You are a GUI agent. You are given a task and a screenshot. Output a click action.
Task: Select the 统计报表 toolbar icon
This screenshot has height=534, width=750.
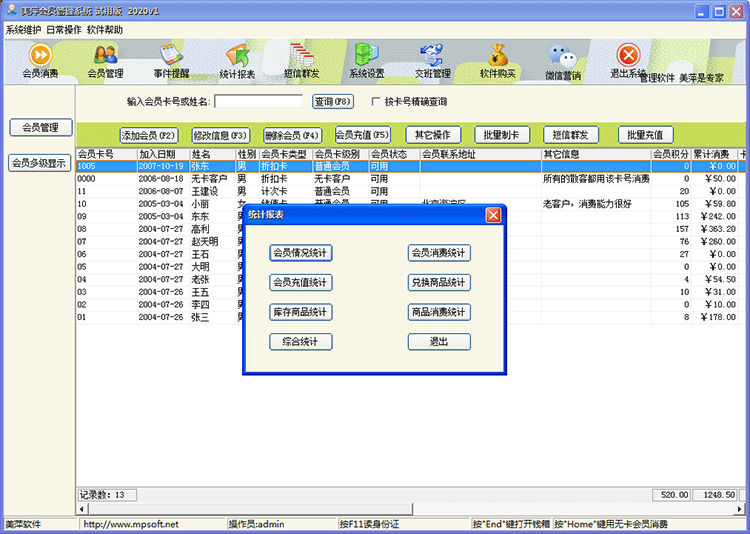coord(237,60)
